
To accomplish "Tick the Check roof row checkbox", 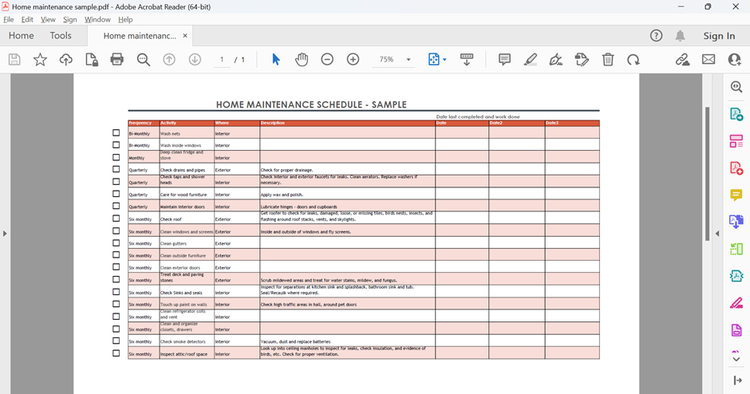I will [x=116, y=218].
